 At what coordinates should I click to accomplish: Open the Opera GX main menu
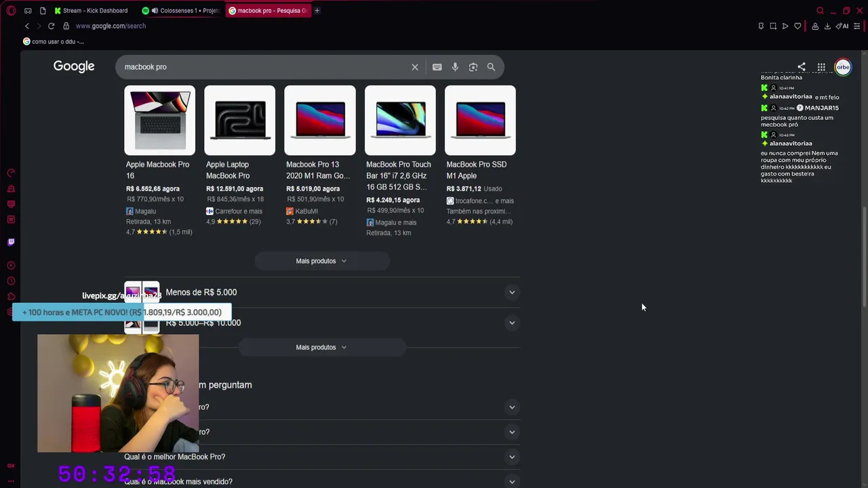click(11, 11)
